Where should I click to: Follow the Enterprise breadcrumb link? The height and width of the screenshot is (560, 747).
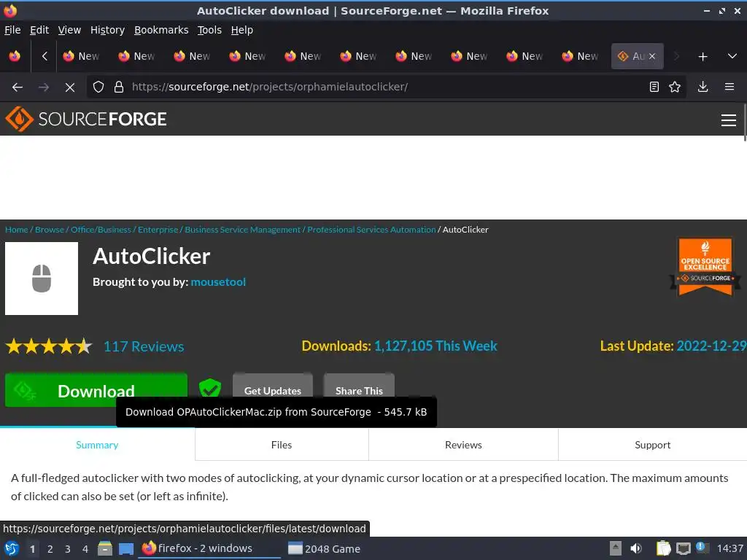(x=158, y=230)
